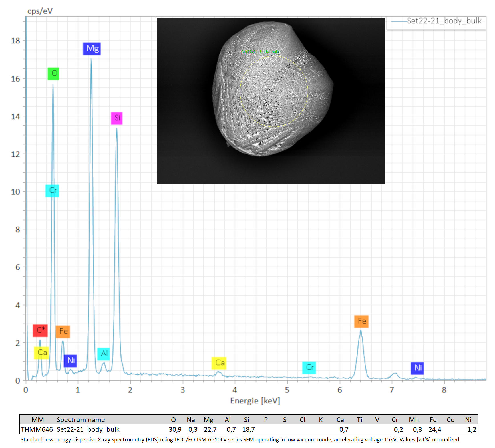The width and height of the screenshot is (495, 448).
Task: Click the Mg value 22,7 in table
Action: (210, 429)
